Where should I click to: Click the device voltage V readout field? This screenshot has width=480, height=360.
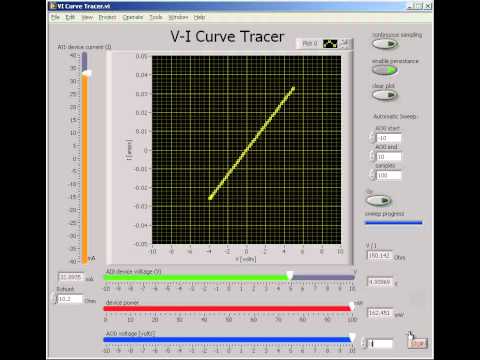point(380,282)
